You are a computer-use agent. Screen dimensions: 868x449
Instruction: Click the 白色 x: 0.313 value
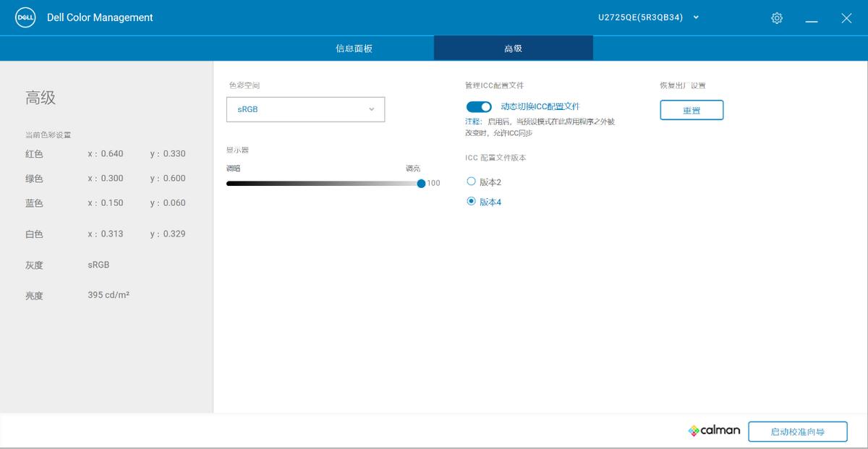click(x=106, y=234)
